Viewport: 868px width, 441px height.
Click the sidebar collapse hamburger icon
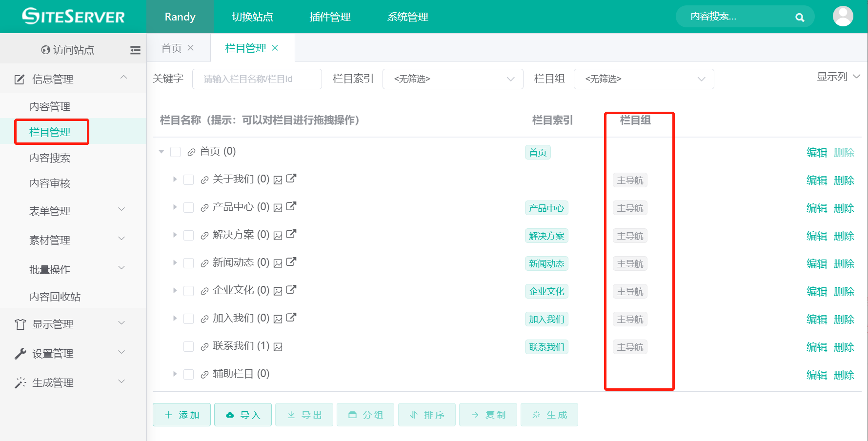[135, 50]
